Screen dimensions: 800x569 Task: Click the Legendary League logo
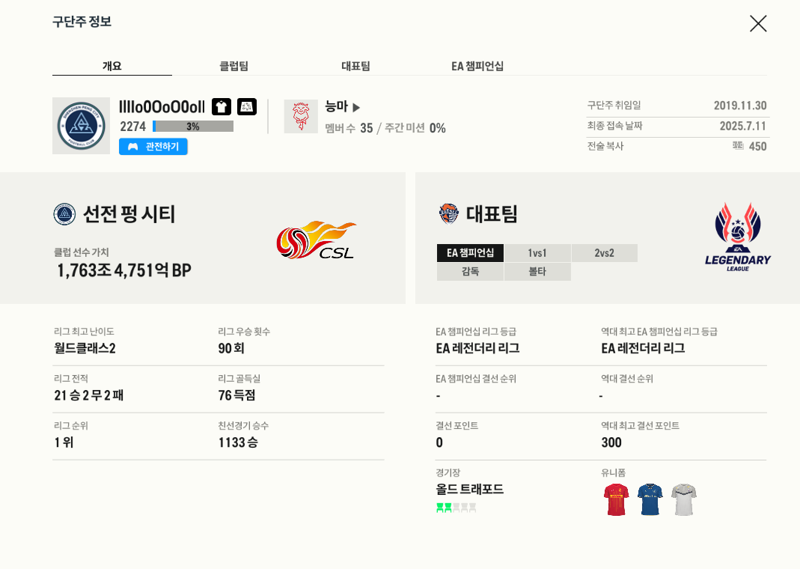point(738,237)
